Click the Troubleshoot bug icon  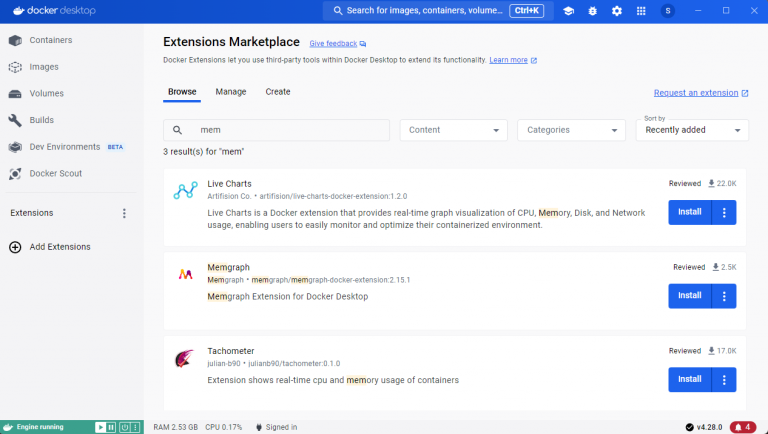pos(592,11)
